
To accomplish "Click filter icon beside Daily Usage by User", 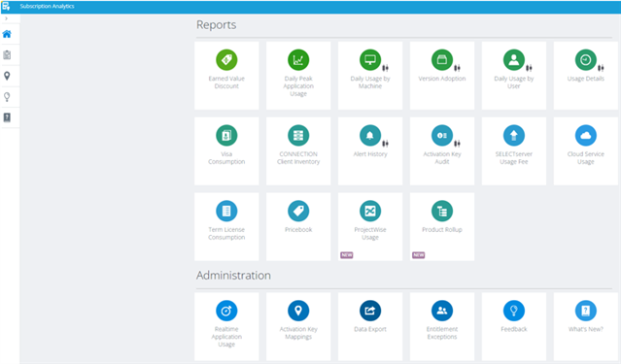I will click(x=529, y=68).
